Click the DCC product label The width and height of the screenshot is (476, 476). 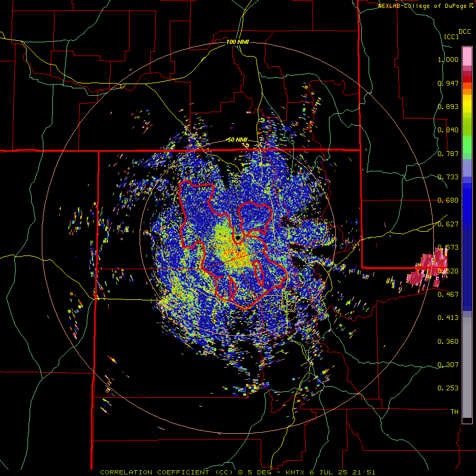pos(464,32)
